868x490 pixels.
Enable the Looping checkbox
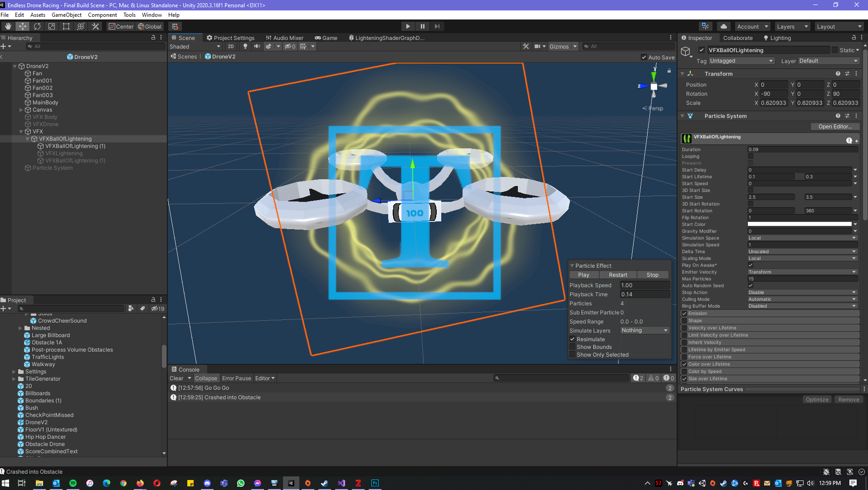(x=751, y=157)
